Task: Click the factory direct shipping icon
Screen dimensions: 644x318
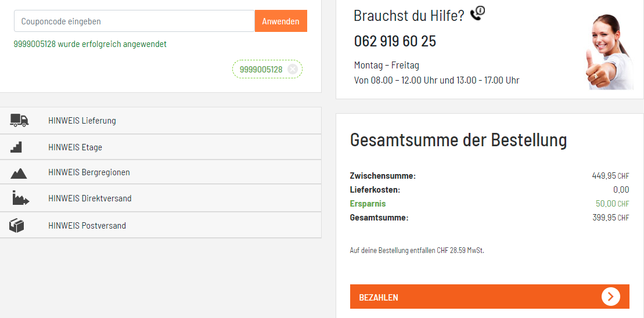Action: (20, 198)
